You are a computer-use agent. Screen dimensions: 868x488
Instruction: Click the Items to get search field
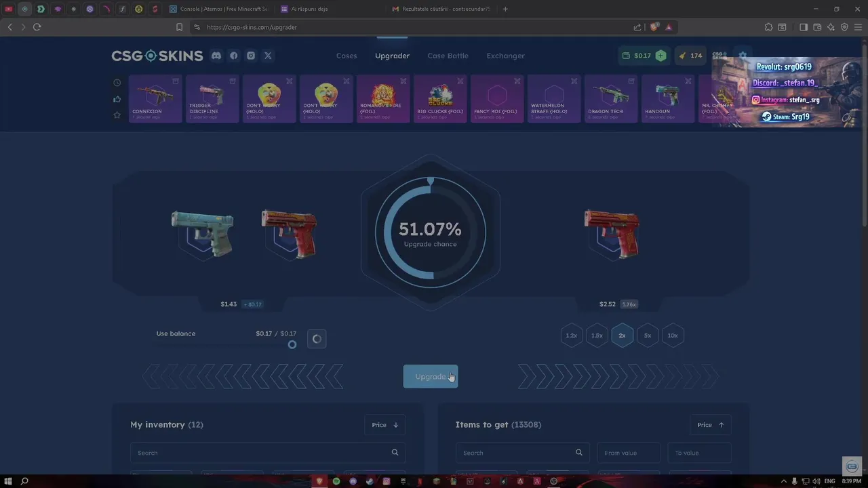(522, 453)
